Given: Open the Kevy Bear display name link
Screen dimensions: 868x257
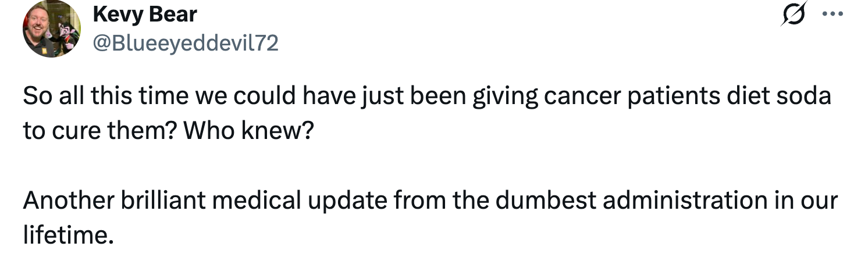Looking at the screenshot, I should pos(145,15).
